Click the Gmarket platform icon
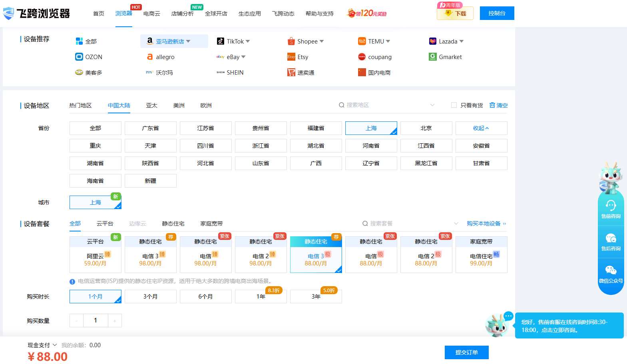The image size is (627, 364). point(432,57)
